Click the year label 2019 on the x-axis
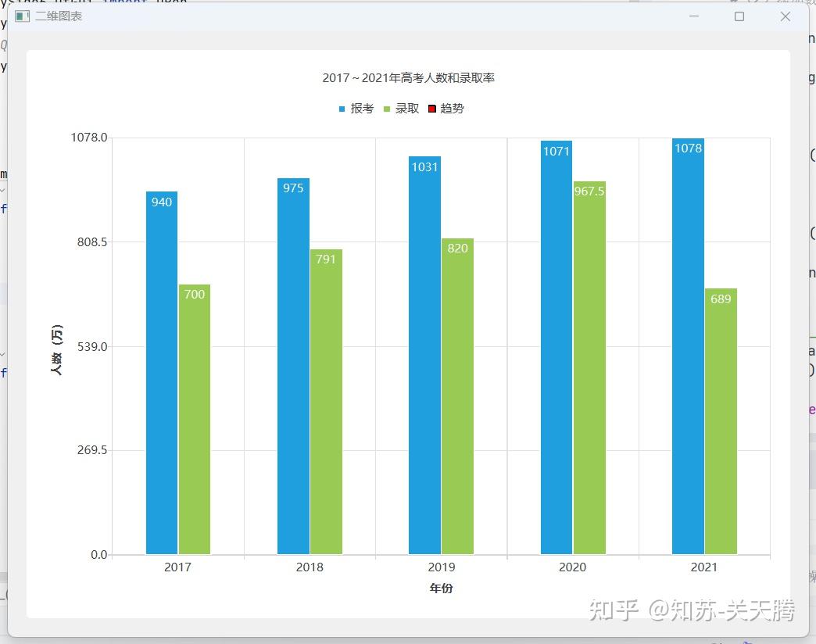 (441, 567)
